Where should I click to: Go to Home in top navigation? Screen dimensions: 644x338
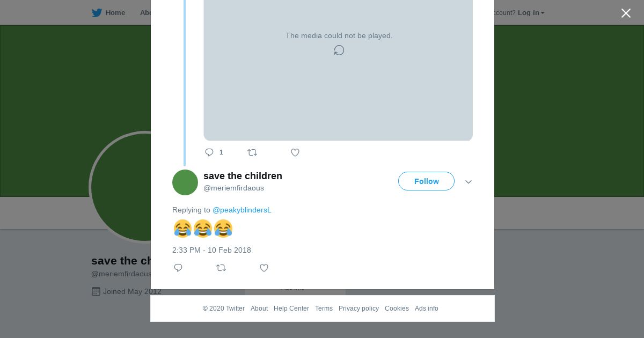click(115, 13)
